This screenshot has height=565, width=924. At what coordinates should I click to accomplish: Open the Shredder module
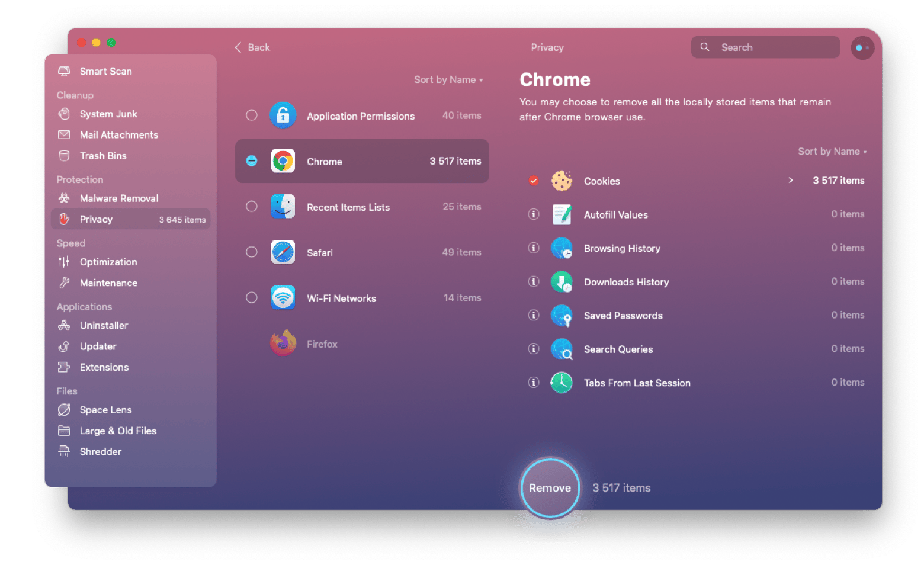[x=130, y=451]
